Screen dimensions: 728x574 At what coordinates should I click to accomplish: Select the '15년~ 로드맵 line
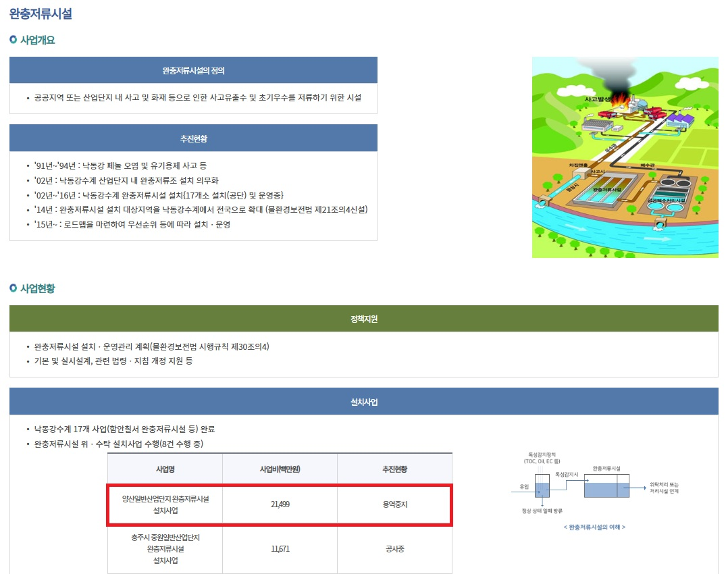pos(132,224)
